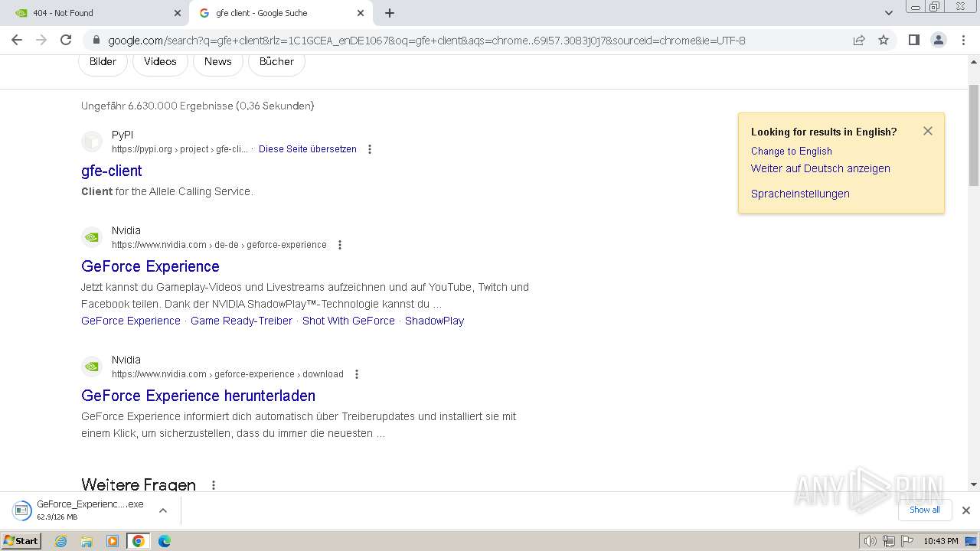Open the gfe-client PyPI result
This screenshot has width=980, height=551.
point(112,171)
